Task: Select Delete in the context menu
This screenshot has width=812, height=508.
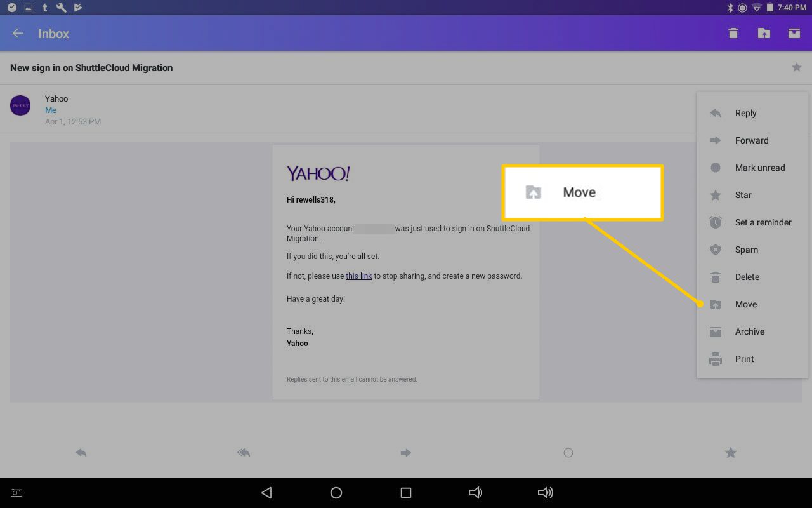Action: pyautogui.click(x=752, y=277)
